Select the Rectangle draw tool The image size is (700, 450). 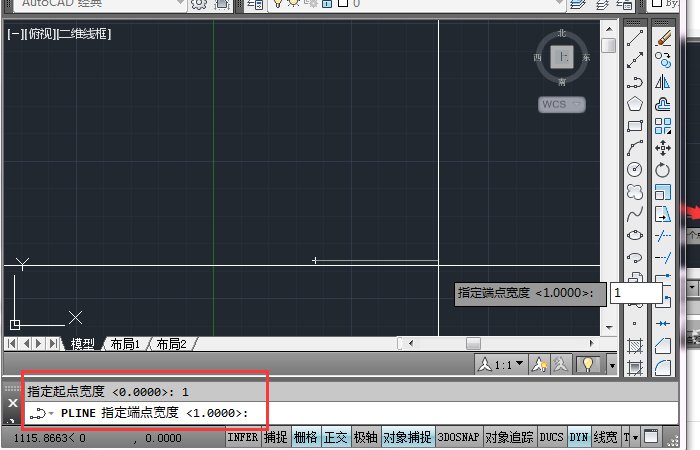point(634,126)
